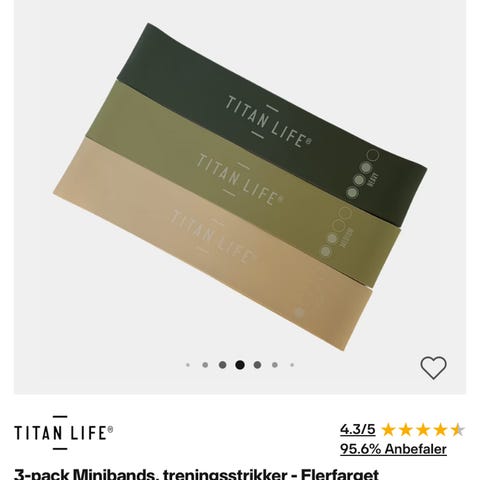The width and height of the screenshot is (480, 480).
Task: Click the Titan Life text on dark band
Action: pyautogui.click(x=269, y=122)
